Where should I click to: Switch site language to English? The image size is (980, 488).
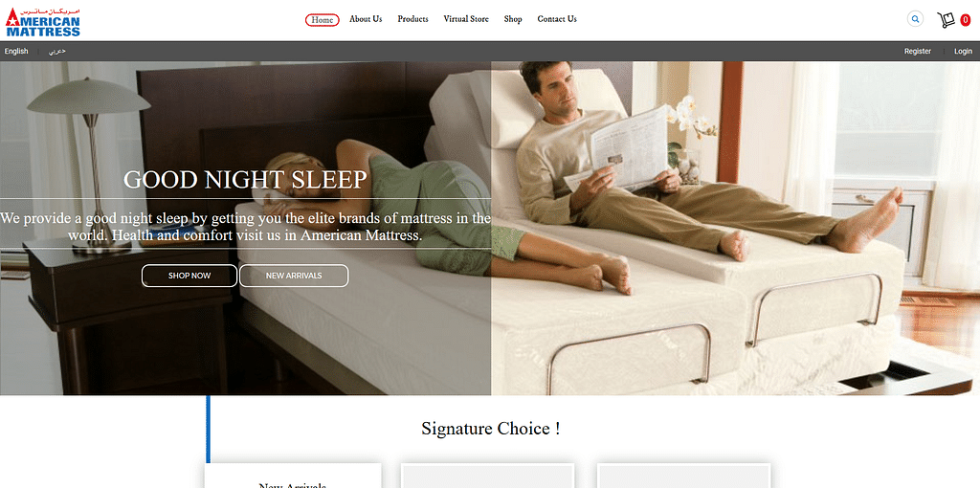coord(16,52)
